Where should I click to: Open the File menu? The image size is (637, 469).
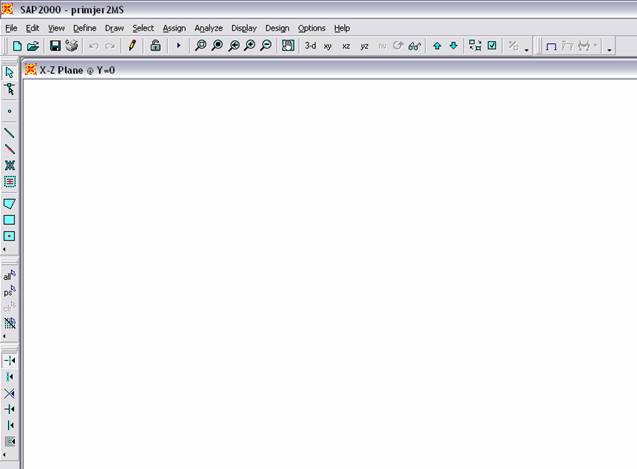(x=11, y=28)
